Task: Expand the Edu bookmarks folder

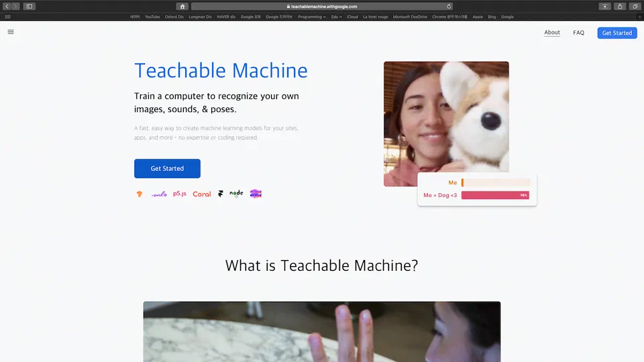Action: [335, 17]
